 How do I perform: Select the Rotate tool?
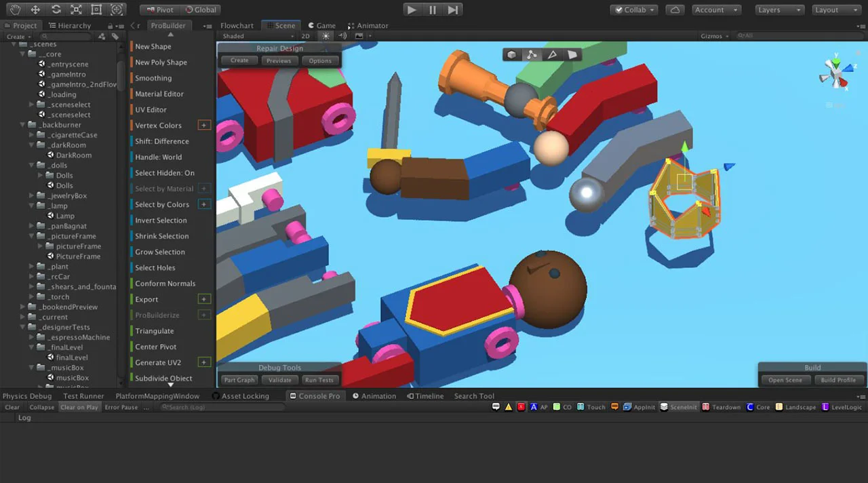56,9
